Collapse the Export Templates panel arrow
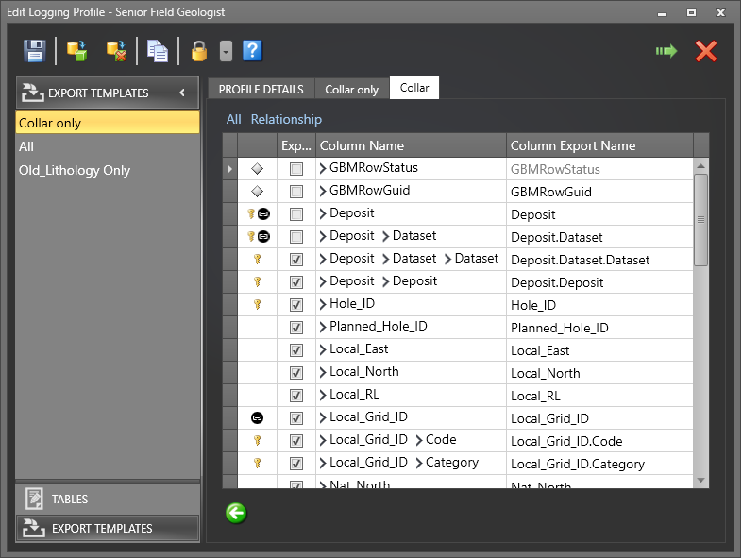This screenshot has width=742, height=560. [182, 93]
